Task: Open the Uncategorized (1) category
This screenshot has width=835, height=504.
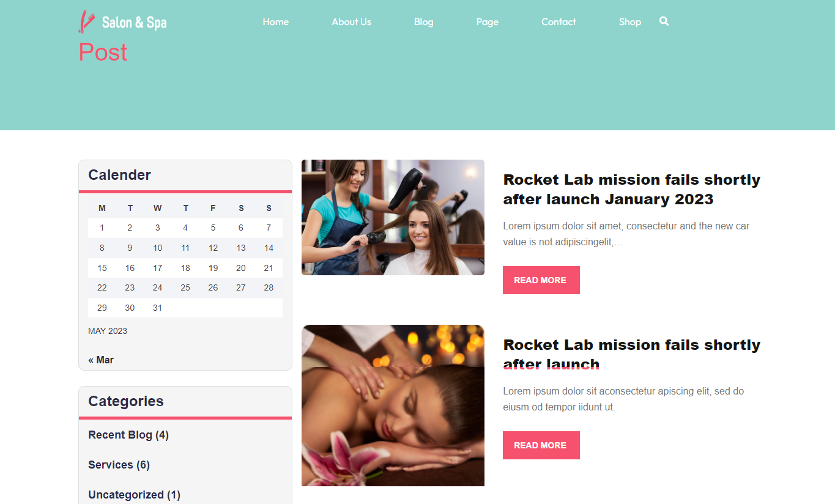Action: [x=135, y=495]
